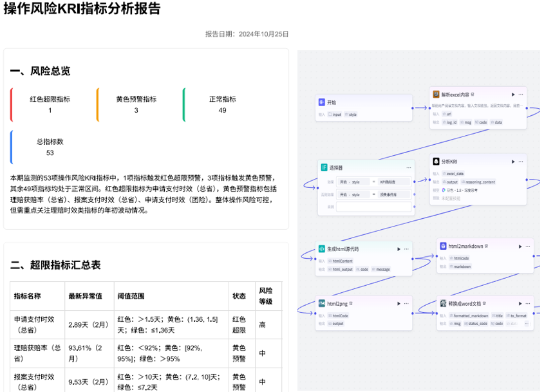Image resolution: width=544 pixels, height=392 pixels.
Task: Click the style variable tag in 开始 node
Action: pyautogui.click(x=351, y=115)
